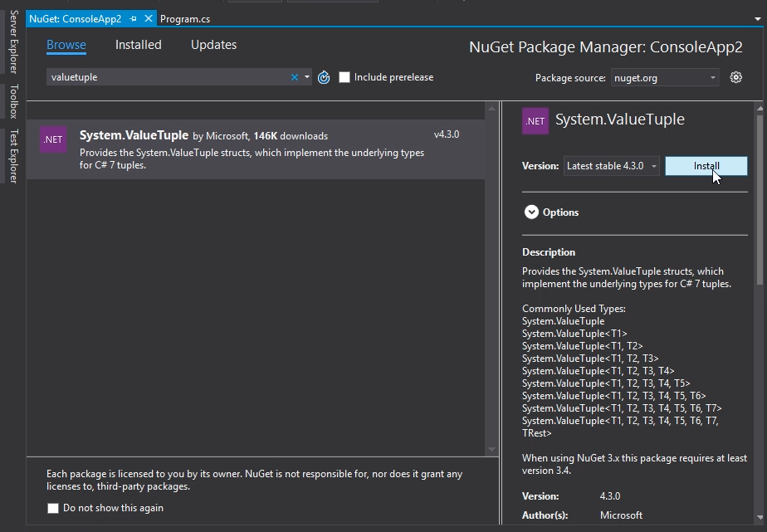Switch to the Browse tab
Screen dimensions: 767x532
click(66, 45)
